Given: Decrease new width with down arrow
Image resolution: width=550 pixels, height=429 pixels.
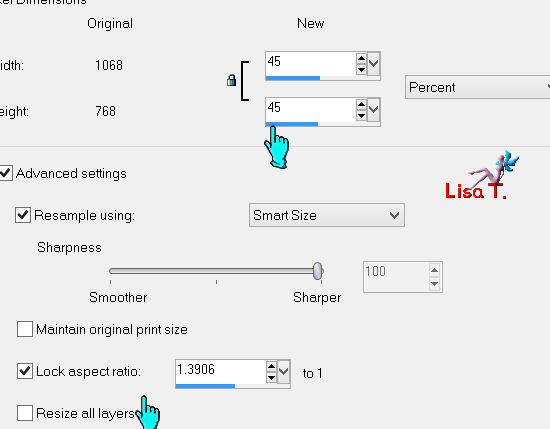Looking at the screenshot, I should [x=361, y=69].
